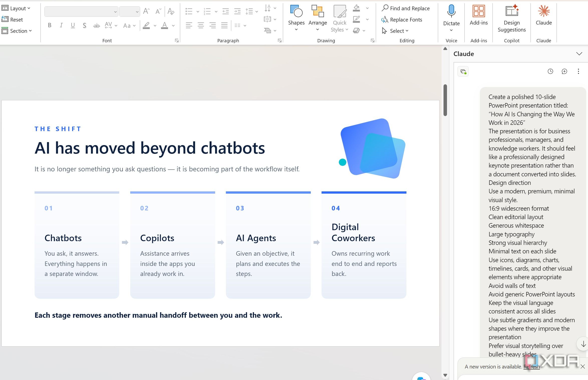Toggle text Shadow formatting
The height and width of the screenshot is (380, 588).
[85, 25]
